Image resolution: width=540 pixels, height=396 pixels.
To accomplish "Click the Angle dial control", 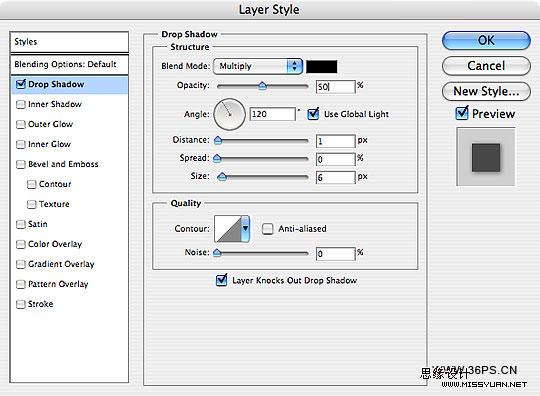I will click(x=229, y=114).
